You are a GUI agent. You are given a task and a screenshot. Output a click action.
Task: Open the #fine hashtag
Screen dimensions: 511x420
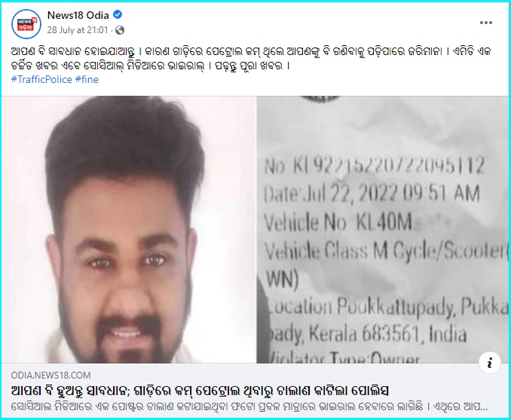(x=87, y=79)
